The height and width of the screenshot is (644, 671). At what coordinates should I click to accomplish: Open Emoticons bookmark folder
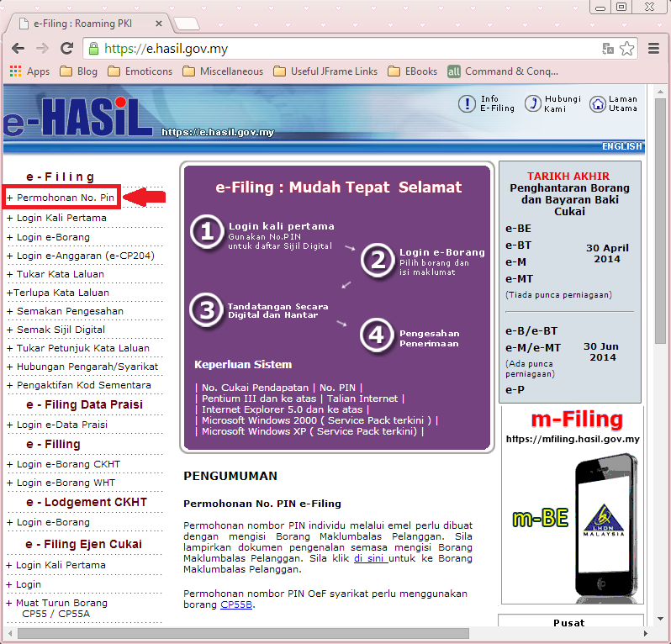(x=140, y=71)
